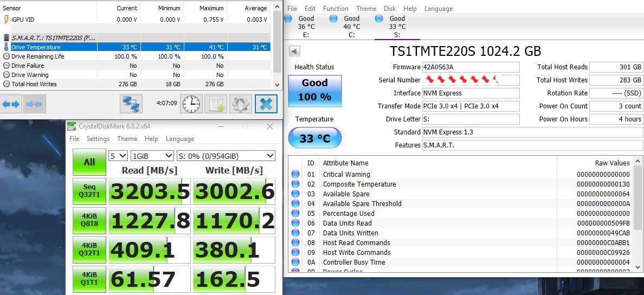644x295 pixels.
Task: Click Available Spare attribute row text
Action: click(x=346, y=194)
